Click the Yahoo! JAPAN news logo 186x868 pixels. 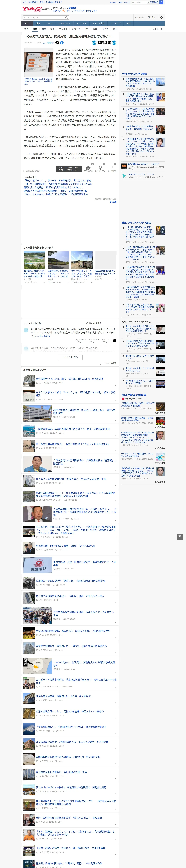pyautogui.click(x=37, y=9)
